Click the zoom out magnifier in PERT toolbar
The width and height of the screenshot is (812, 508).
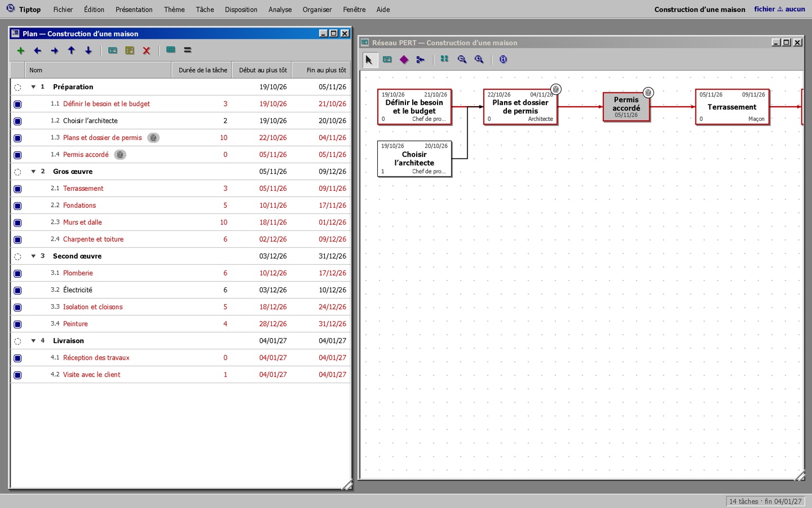(462, 59)
